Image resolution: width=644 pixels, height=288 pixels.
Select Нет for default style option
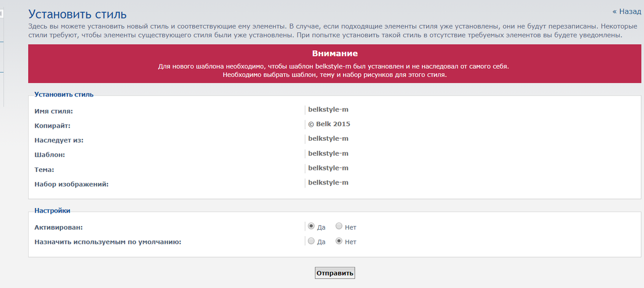339,241
